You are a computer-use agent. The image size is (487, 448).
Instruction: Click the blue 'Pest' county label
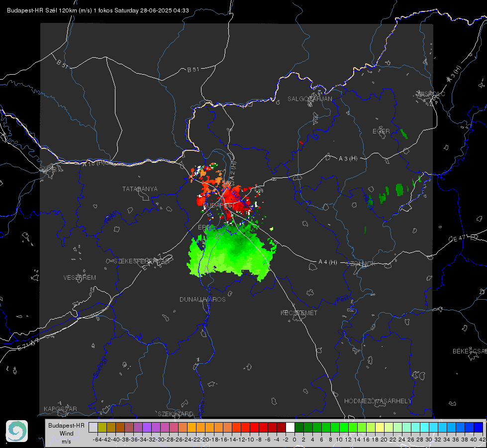(343, 300)
